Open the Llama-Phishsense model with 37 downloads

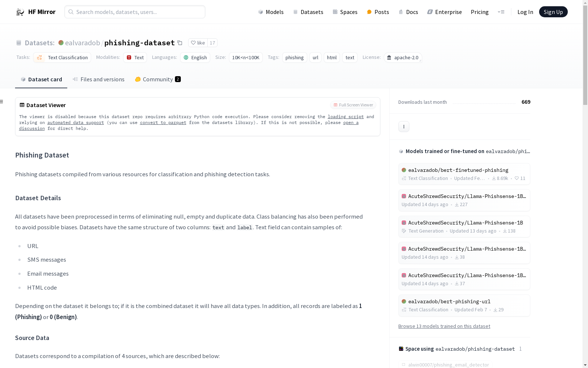464,279
